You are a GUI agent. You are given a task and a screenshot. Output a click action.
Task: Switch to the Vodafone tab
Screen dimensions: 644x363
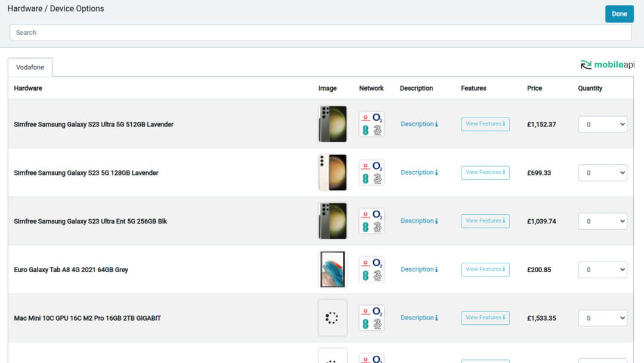click(x=30, y=67)
